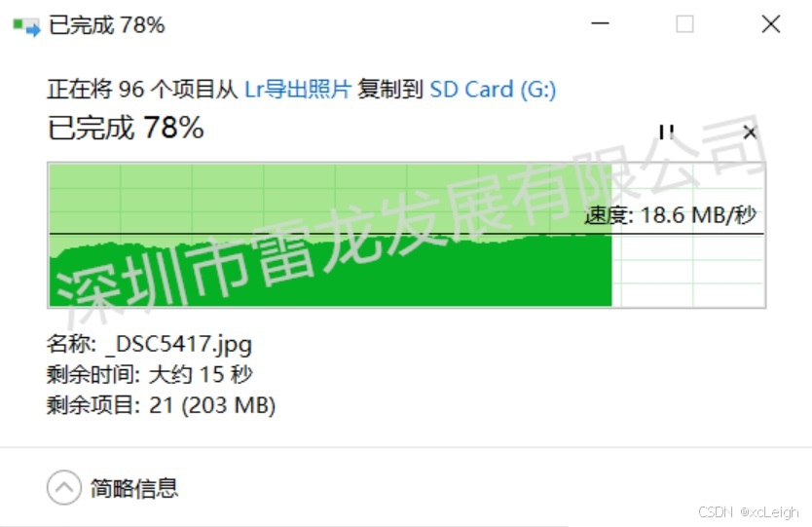This screenshot has height=527, width=812.
Task: Click the disabled maximize window button
Action: click(x=684, y=23)
